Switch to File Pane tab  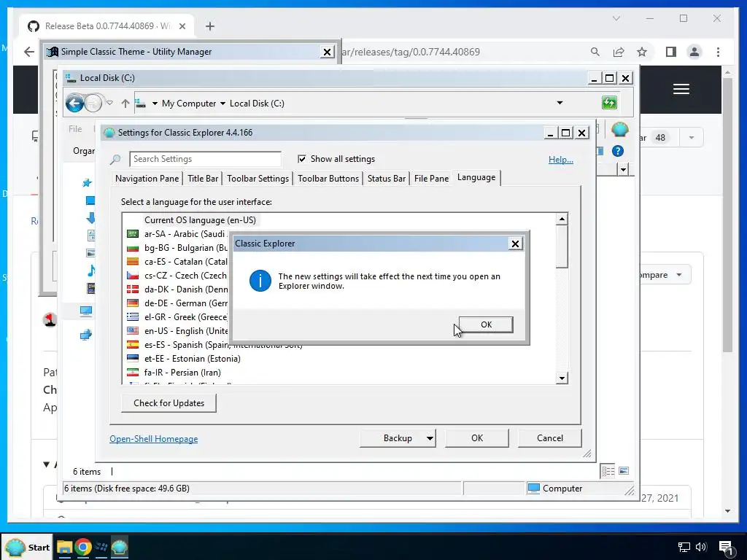tap(431, 179)
